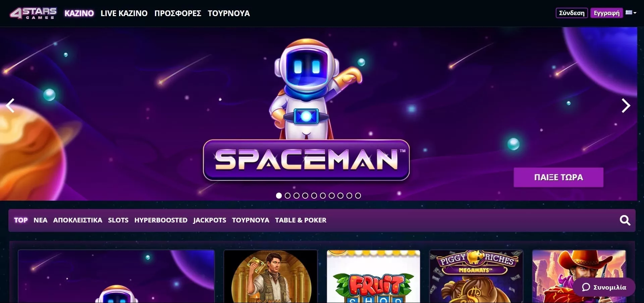The image size is (644, 303).
Task: Advance carousel with right arrow
Action: [626, 106]
